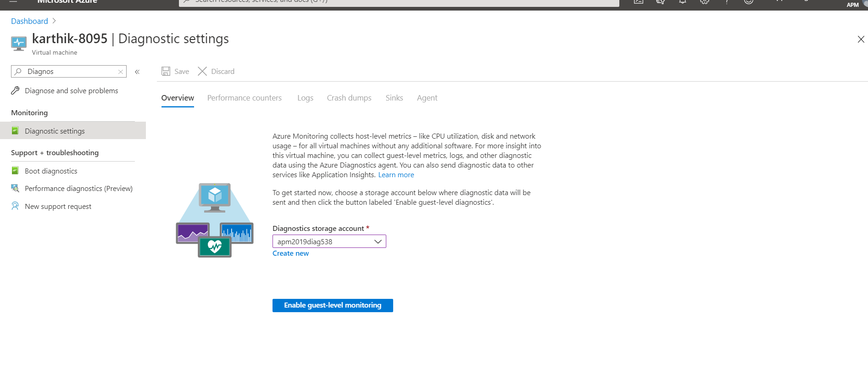Screen dimensions: 868x387
Task: Go to the Sinks tab
Action: 394,98
